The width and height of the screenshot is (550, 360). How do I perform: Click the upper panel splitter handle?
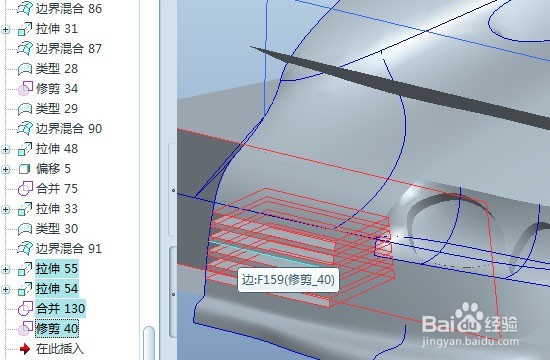point(173,190)
